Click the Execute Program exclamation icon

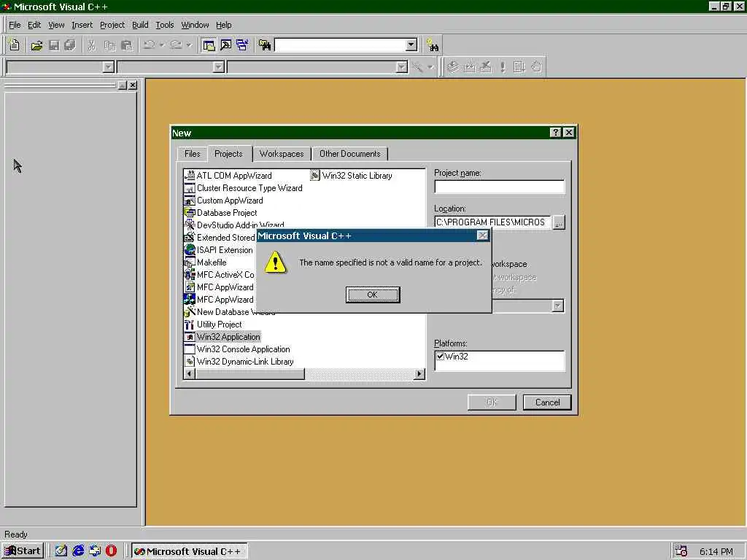tap(503, 67)
